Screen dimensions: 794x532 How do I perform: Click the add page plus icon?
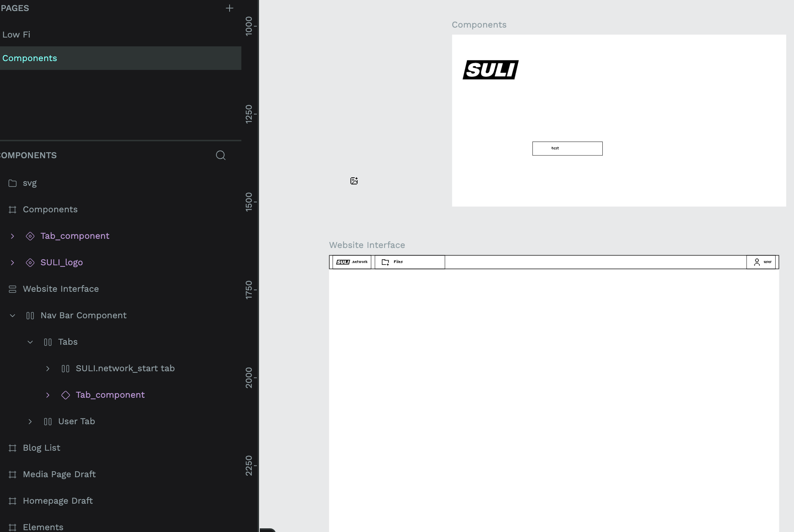click(x=229, y=8)
